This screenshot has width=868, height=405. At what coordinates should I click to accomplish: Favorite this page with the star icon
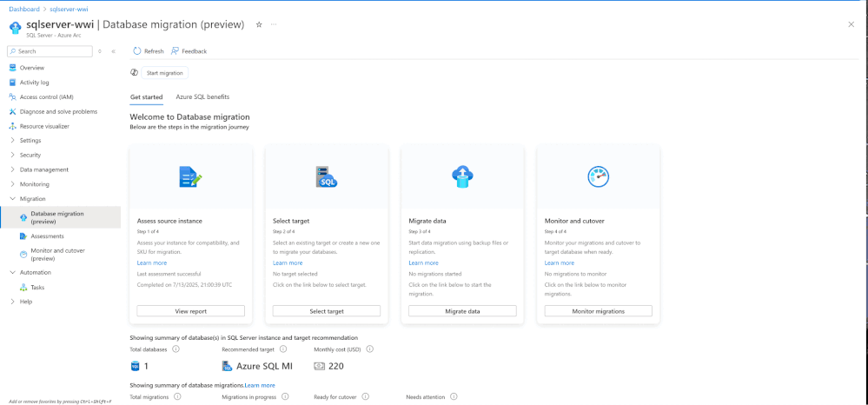click(259, 24)
